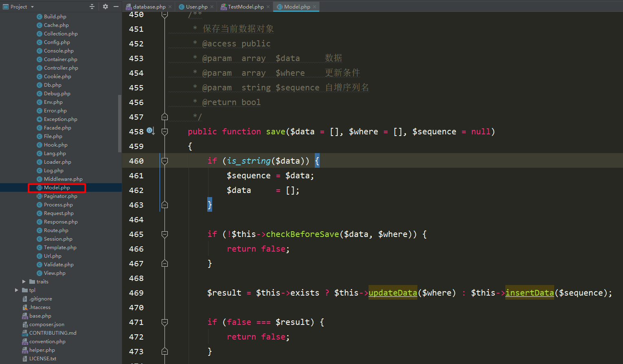Collapse the is_string if block on line 460

(165, 161)
